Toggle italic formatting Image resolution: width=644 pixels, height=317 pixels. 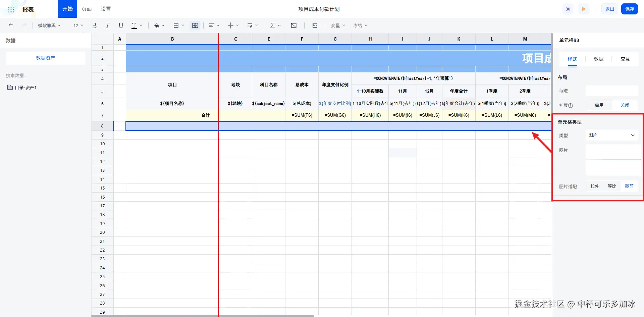107,25
